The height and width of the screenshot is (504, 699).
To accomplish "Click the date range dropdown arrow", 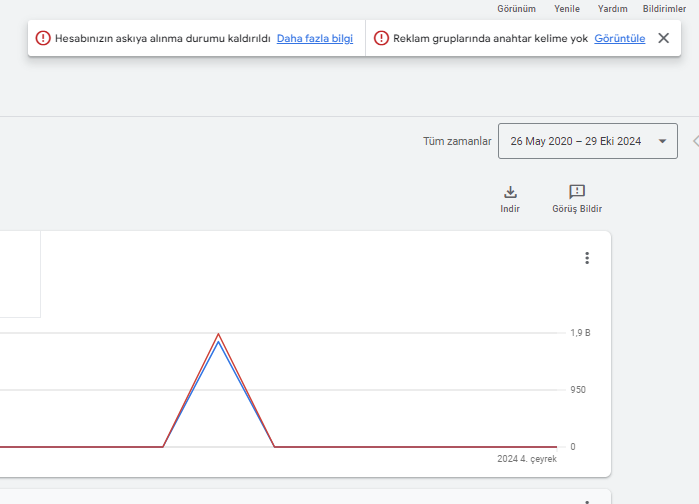I will 662,141.
